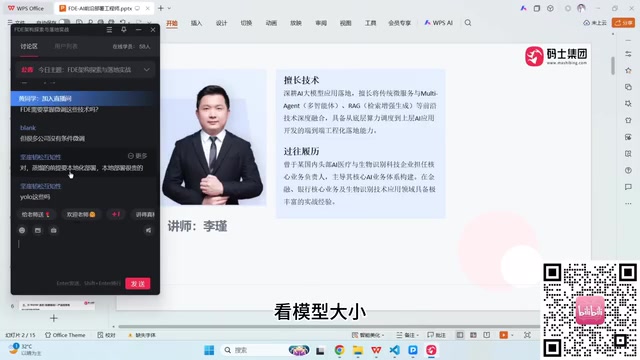Add a new document tab with plus
The image size is (640, 360).
[x=161, y=8]
